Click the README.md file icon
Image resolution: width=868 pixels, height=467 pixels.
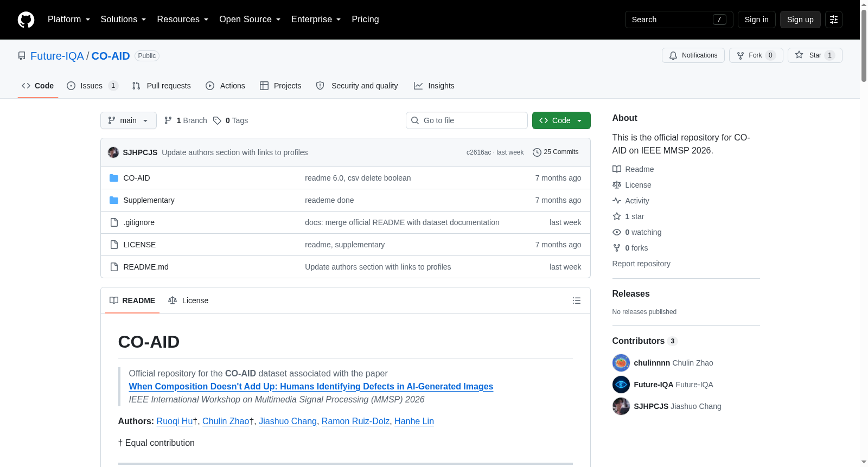[x=114, y=267]
